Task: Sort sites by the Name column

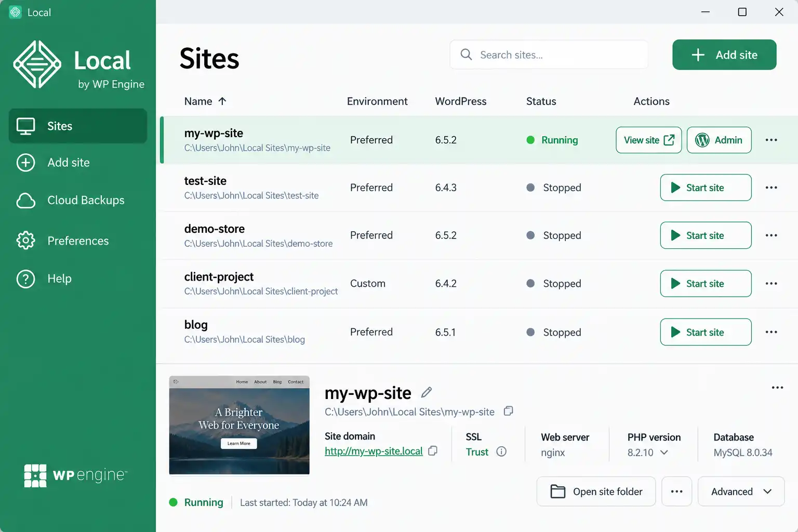Action: [205, 101]
